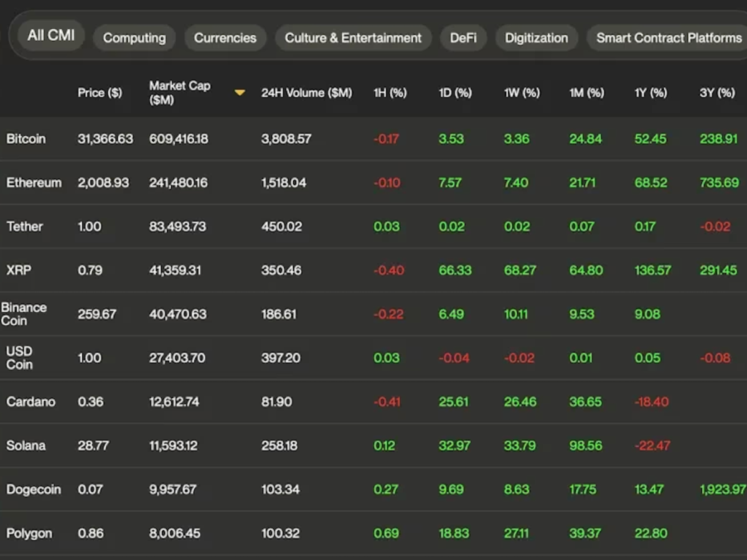The height and width of the screenshot is (560, 747).
Task: Sort by the 1W (%) column header
Action: (x=522, y=93)
